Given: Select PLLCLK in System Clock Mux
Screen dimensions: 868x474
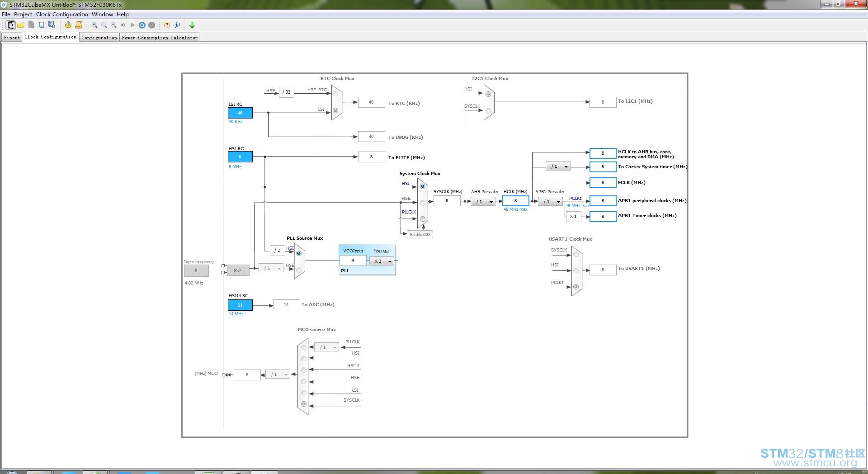Looking at the screenshot, I should coord(423,219).
